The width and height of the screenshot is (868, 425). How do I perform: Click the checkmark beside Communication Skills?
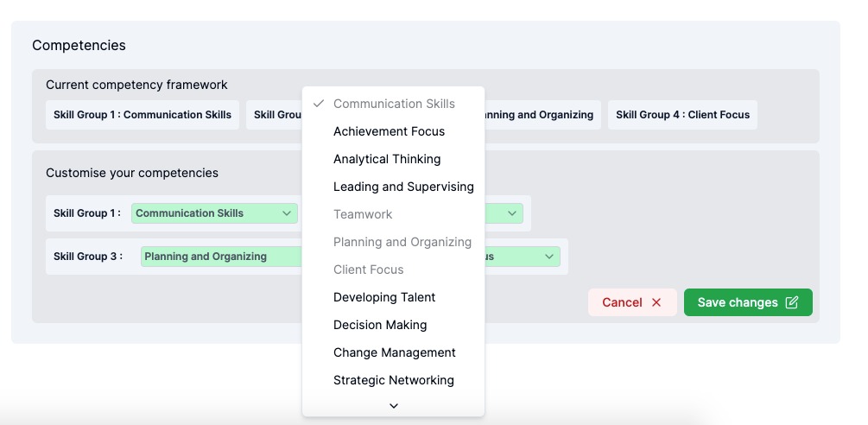click(319, 104)
